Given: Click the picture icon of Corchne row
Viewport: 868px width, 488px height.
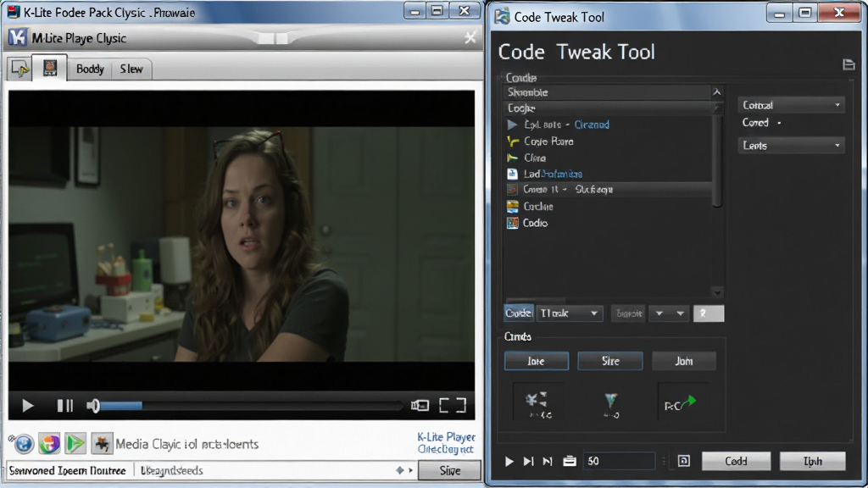Looking at the screenshot, I should pos(513,207).
